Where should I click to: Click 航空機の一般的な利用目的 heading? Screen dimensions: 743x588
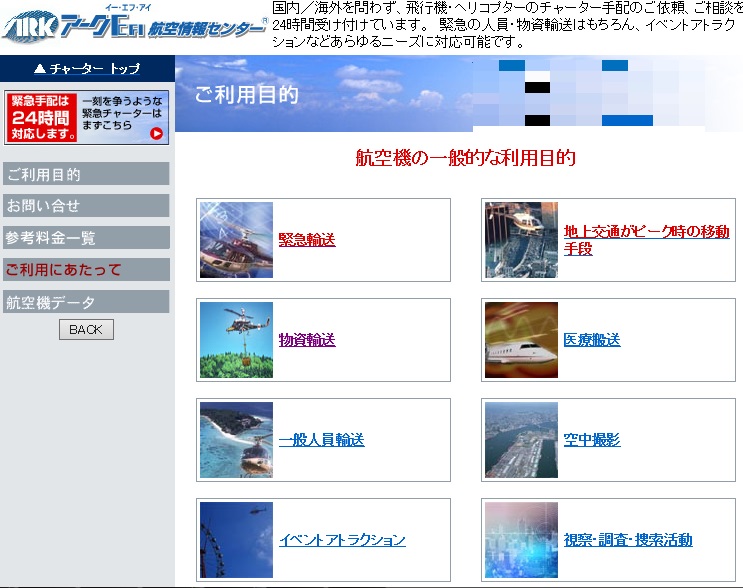(x=465, y=158)
